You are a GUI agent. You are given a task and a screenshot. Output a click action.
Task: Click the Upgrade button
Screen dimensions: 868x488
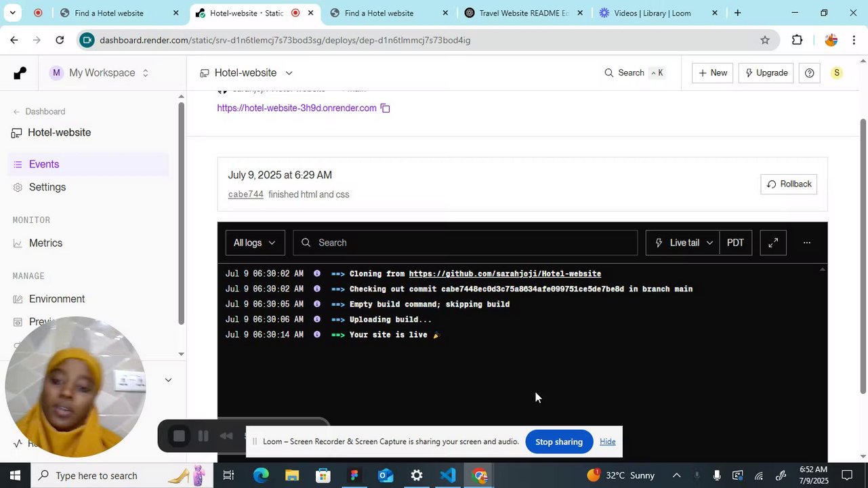(x=766, y=73)
